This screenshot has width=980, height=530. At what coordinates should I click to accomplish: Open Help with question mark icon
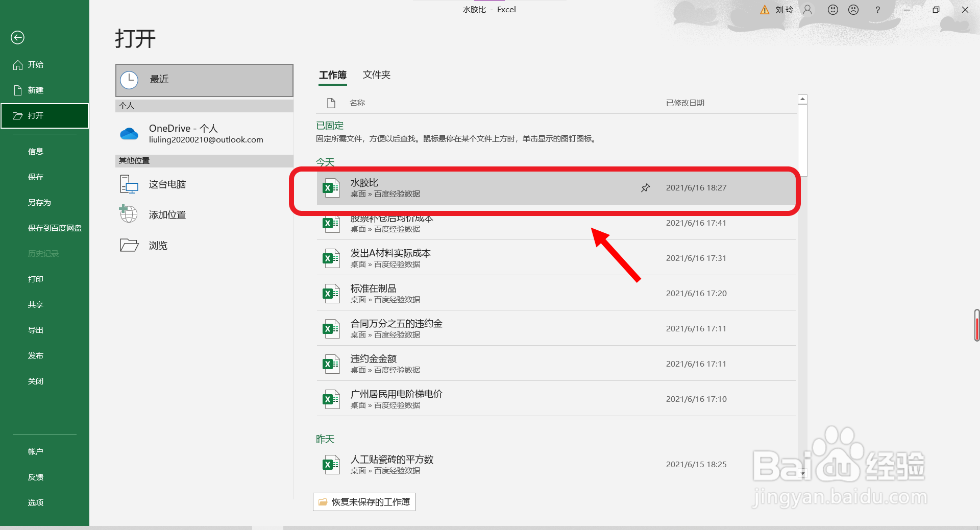pos(877,10)
